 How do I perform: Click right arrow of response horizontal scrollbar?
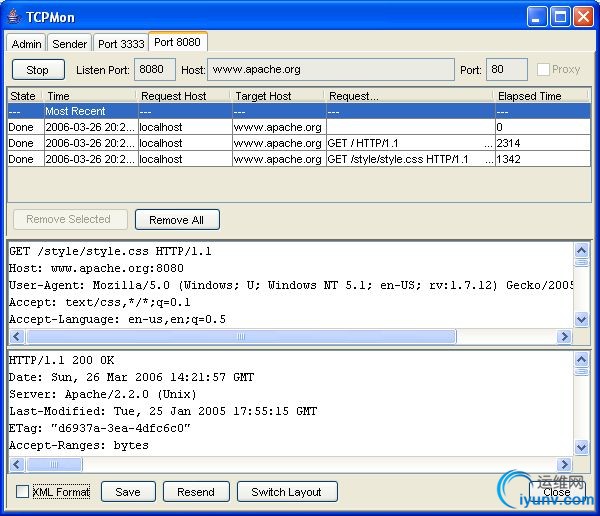pos(564,464)
